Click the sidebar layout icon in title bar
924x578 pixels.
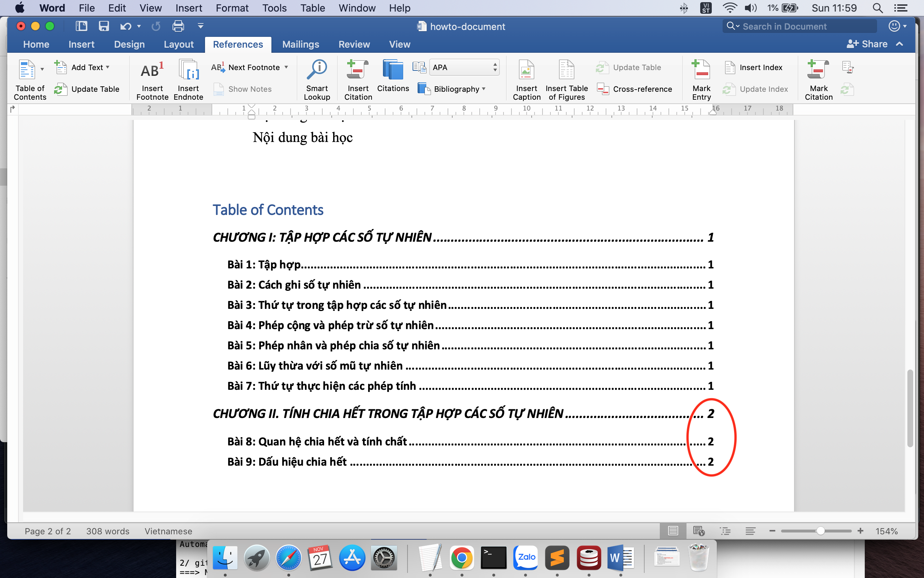pos(81,26)
